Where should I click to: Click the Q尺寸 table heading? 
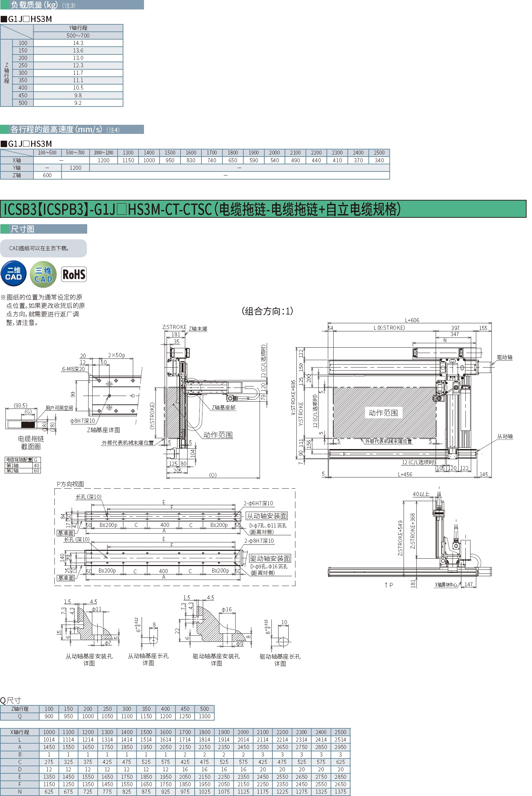pyautogui.click(x=11, y=700)
